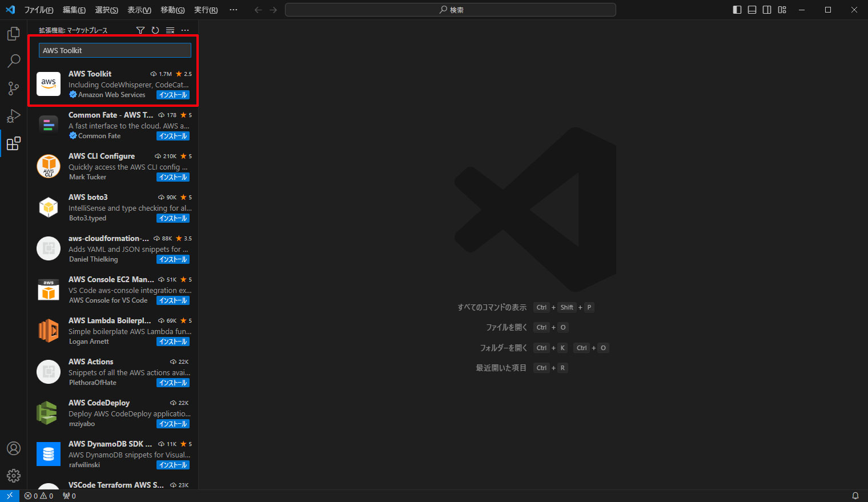This screenshot has width=868, height=502.
Task: Toggle primary side bar layout icon
Action: (737, 10)
